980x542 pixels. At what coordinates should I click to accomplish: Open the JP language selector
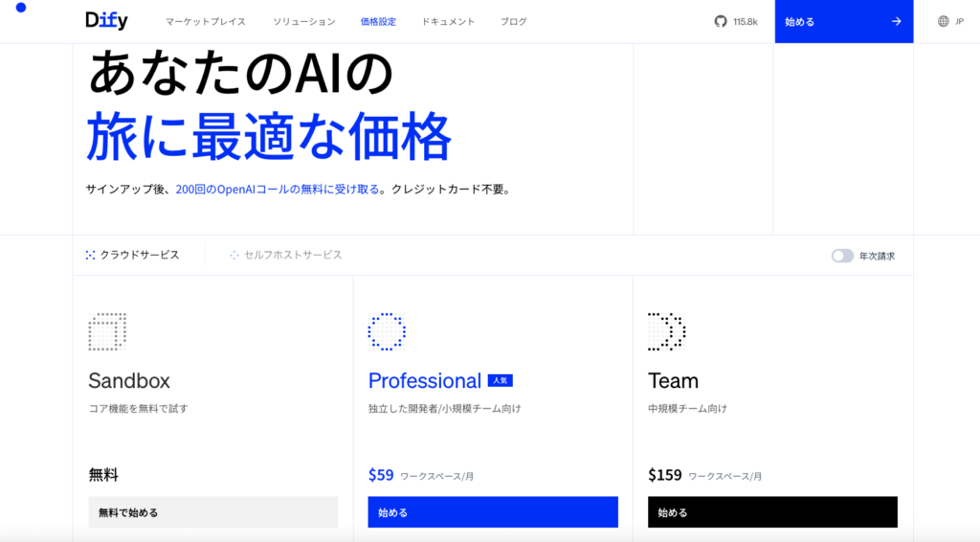[959, 21]
